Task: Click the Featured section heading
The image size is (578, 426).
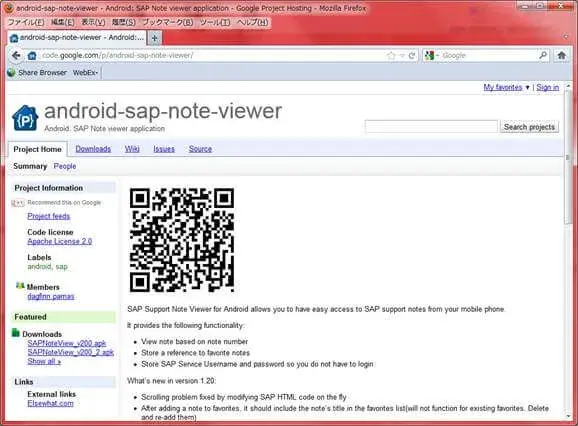Action: click(x=30, y=317)
